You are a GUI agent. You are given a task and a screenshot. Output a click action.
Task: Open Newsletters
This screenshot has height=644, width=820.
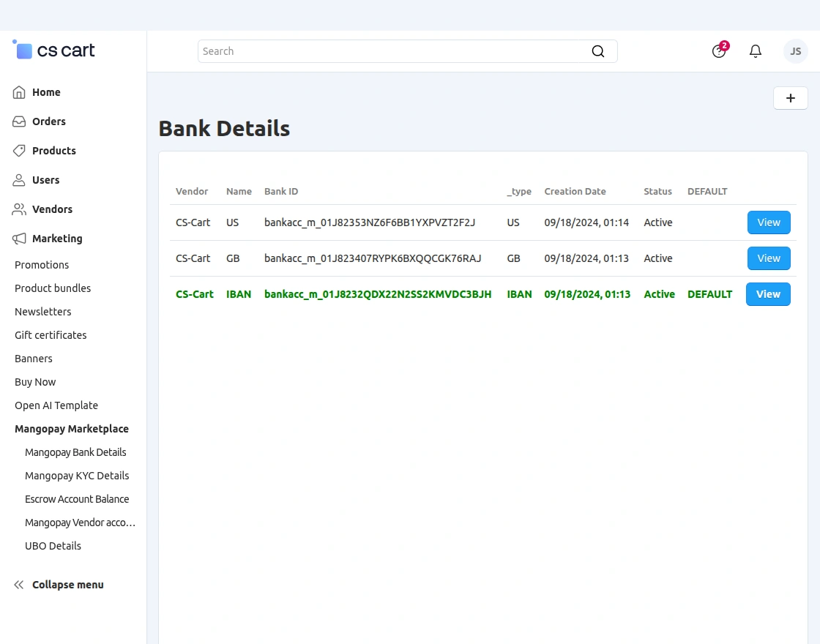pos(43,312)
